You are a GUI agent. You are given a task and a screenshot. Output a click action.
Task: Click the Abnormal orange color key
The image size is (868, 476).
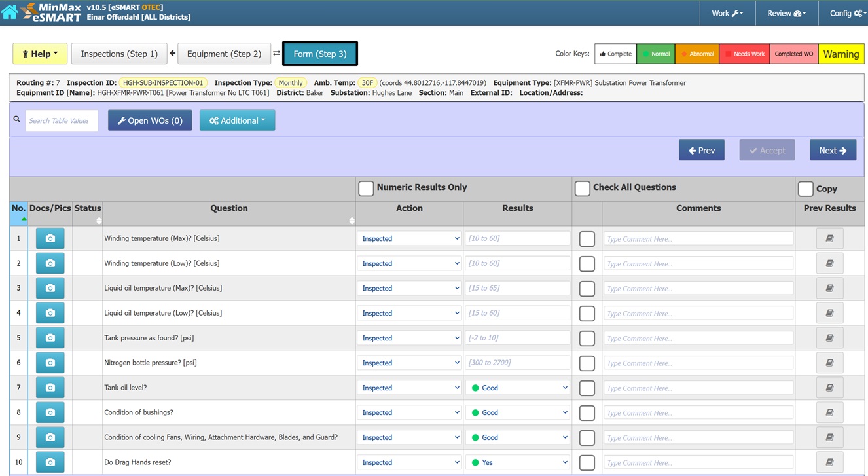(697, 54)
